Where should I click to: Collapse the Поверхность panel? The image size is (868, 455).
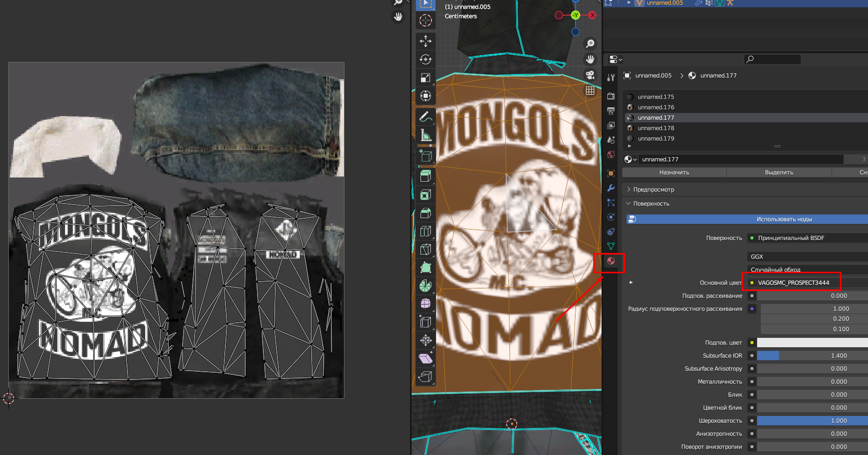coord(651,204)
